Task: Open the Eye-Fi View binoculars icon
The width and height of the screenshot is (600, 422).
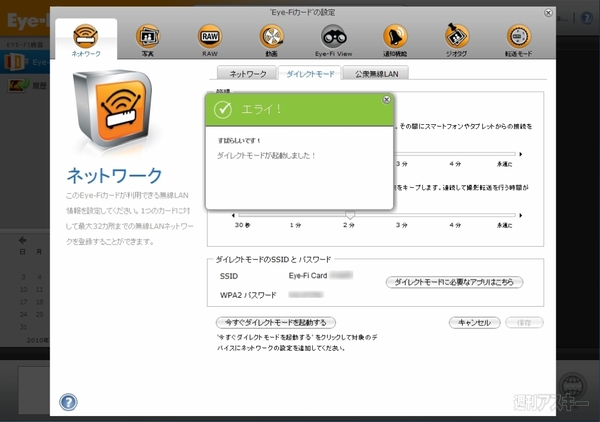Action: (333, 40)
